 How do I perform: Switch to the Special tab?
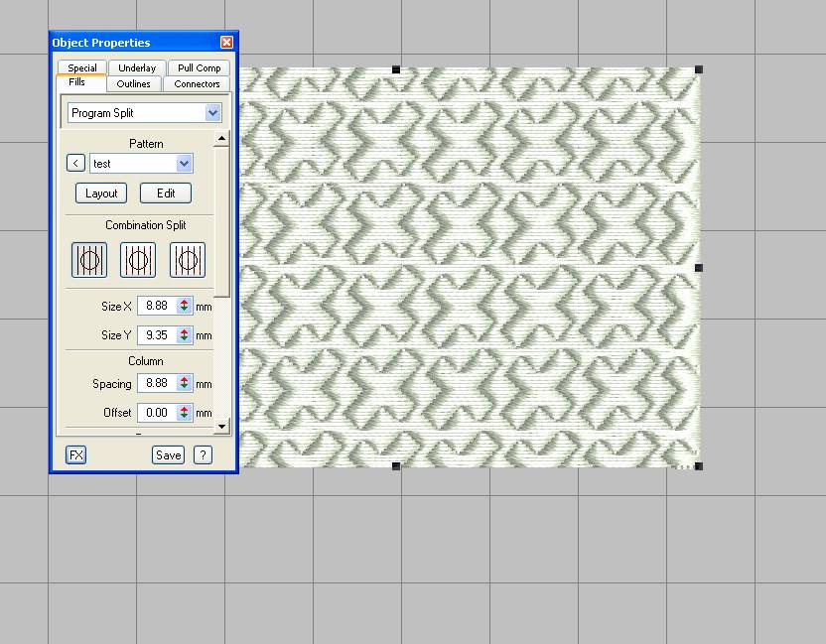click(x=82, y=67)
